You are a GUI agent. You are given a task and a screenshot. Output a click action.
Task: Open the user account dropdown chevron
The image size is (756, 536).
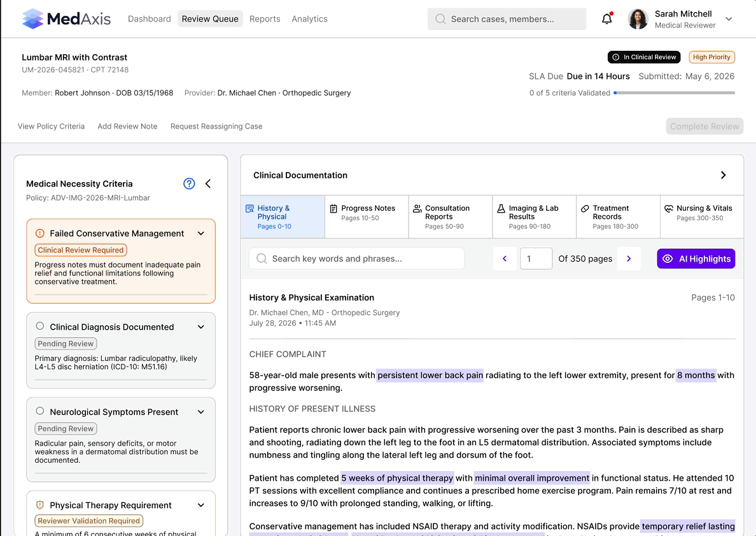[729, 19]
